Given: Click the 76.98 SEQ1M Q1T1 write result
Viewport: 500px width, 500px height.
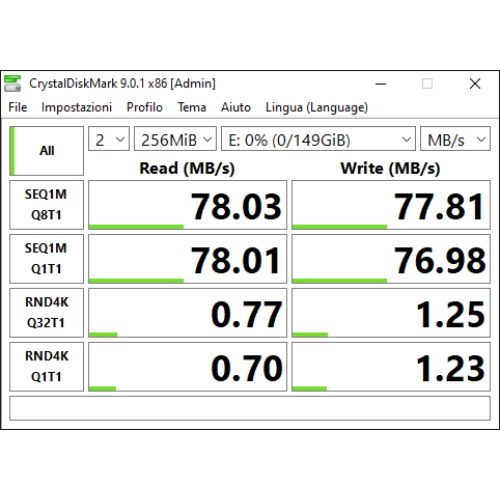Looking at the screenshot, I should (x=391, y=259).
